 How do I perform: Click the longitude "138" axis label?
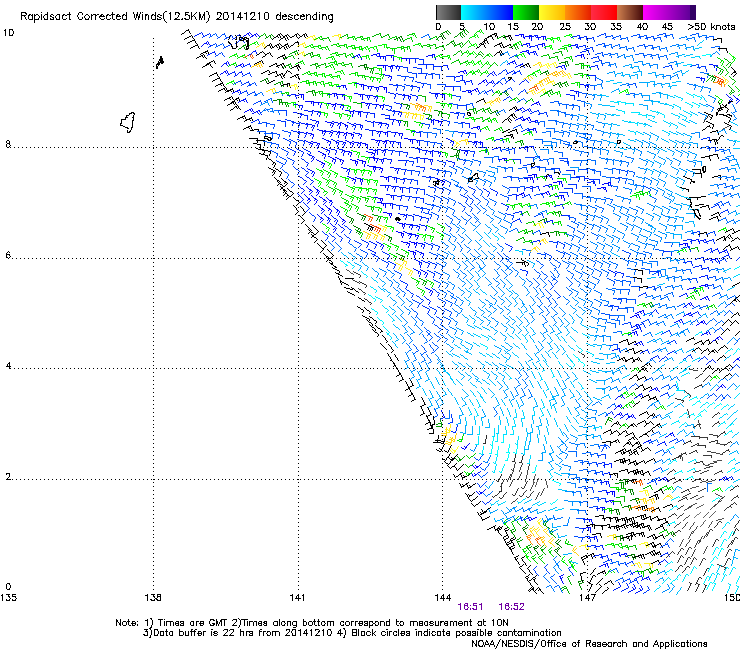coord(153,598)
